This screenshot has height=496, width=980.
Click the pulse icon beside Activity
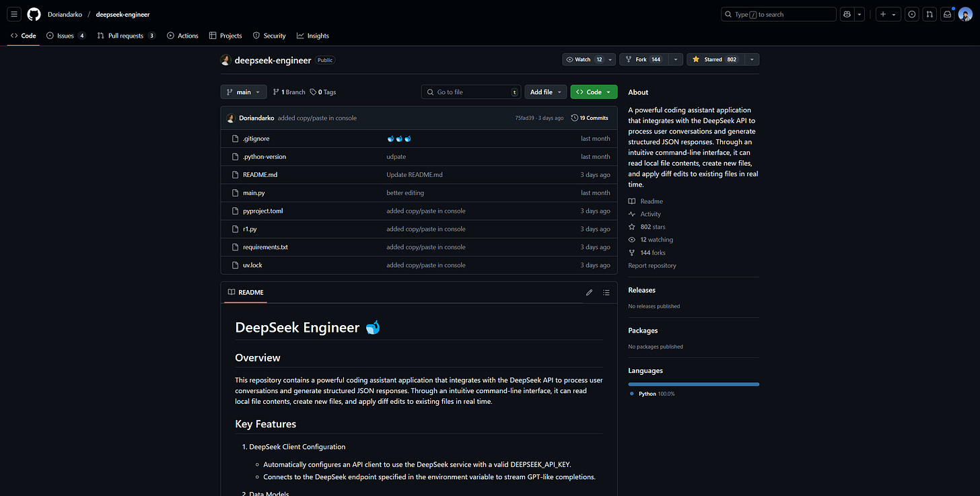pyautogui.click(x=632, y=214)
